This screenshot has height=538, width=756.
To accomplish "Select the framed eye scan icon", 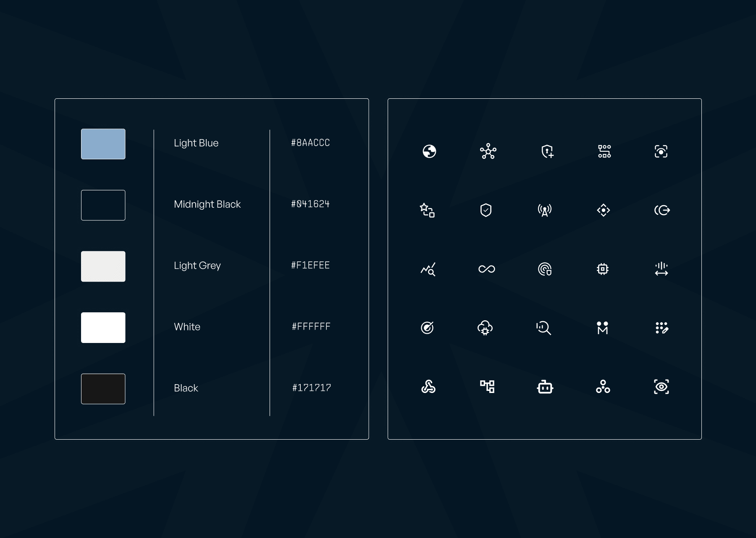I will tap(661, 387).
